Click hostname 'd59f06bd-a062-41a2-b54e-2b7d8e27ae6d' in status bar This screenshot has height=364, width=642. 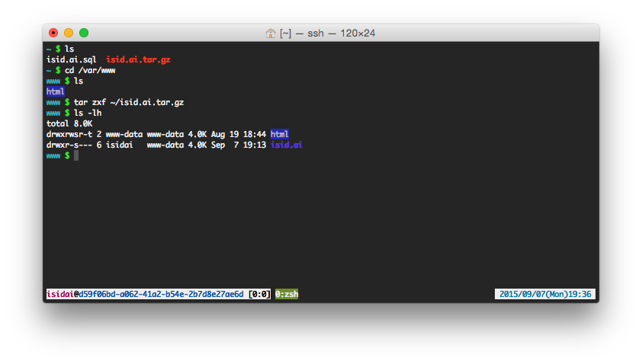[x=161, y=294]
